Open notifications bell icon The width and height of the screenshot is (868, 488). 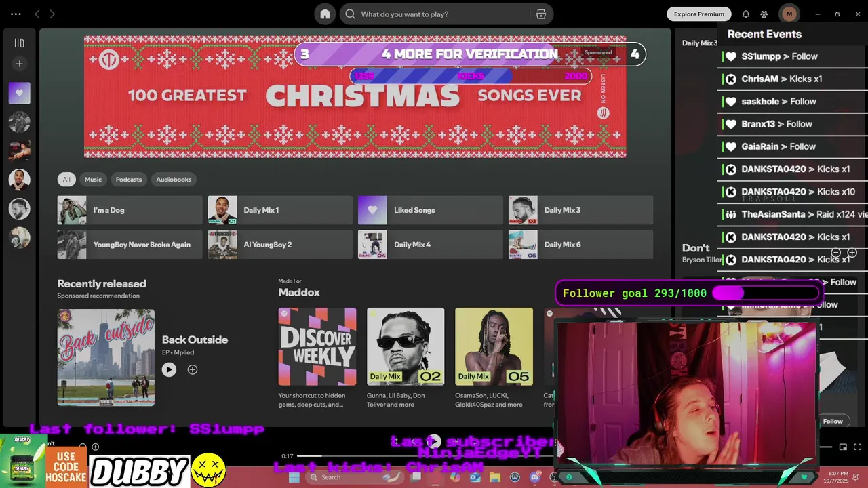click(746, 14)
